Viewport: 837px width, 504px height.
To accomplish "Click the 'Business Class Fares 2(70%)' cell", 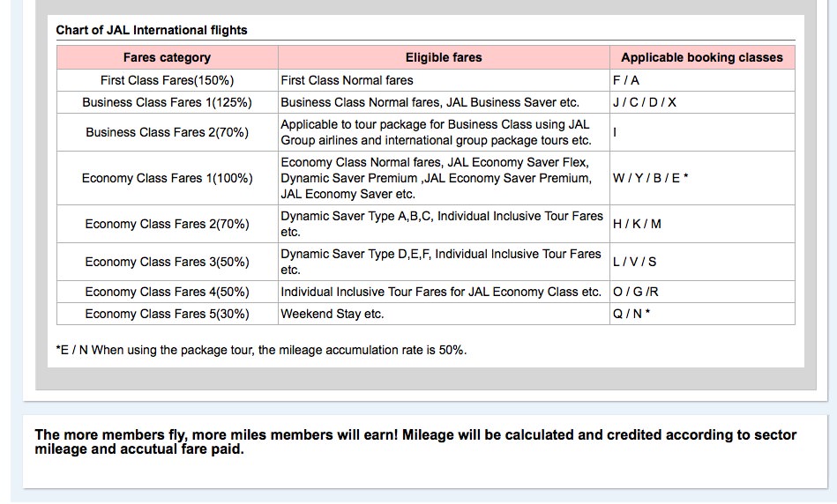I will tap(167, 132).
